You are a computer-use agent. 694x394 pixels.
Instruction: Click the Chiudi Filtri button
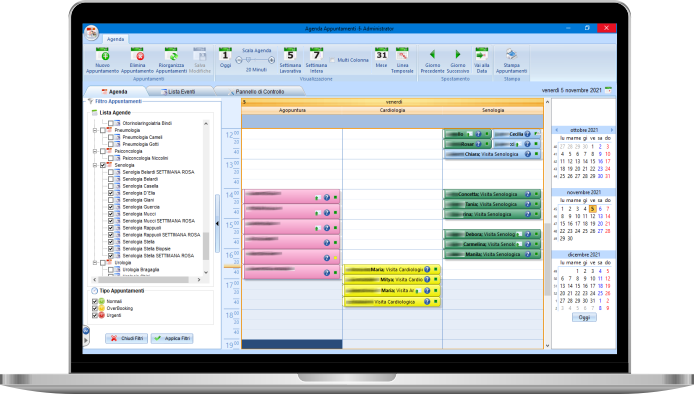click(x=127, y=338)
